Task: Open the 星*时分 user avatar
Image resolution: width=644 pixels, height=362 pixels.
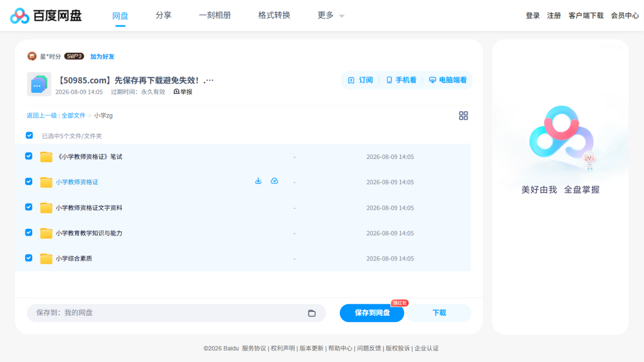Action: (32, 56)
